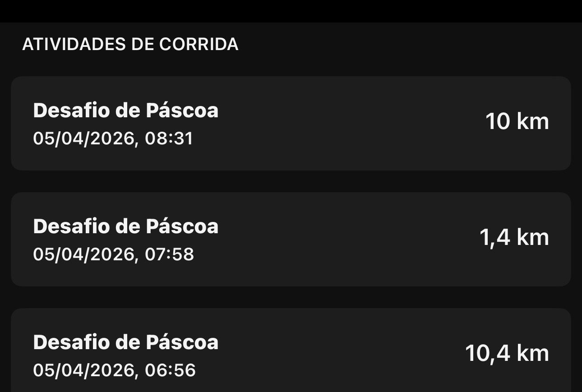Open the shortest running activity listed

(x=291, y=239)
